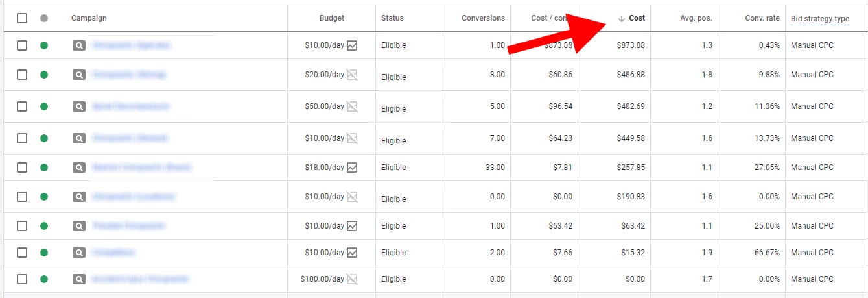Open the grey status filter dot in header
868x298 pixels.
[44, 18]
